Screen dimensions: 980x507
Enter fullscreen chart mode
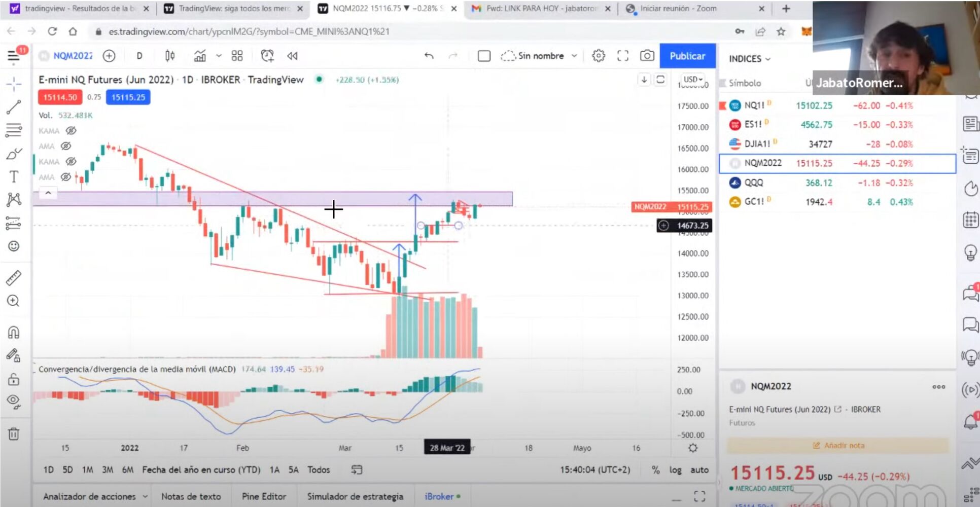click(623, 56)
